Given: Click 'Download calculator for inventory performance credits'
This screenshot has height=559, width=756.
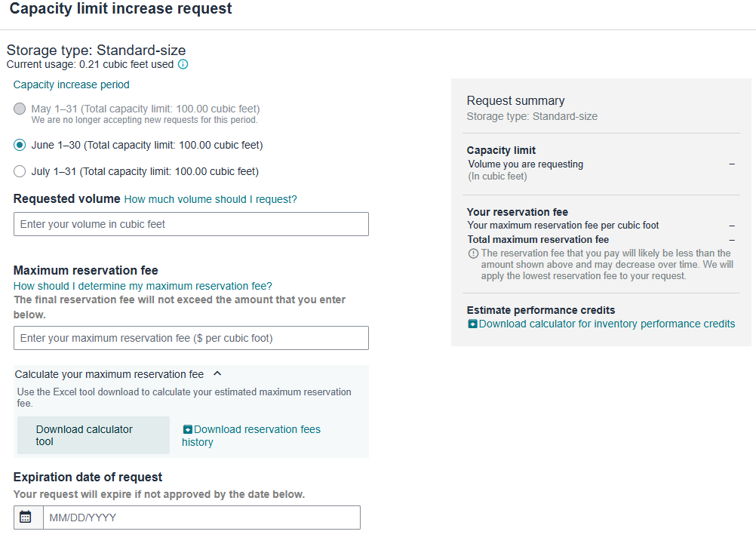Looking at the screenshot, I should pyautogui.click(x=607, y=324).
